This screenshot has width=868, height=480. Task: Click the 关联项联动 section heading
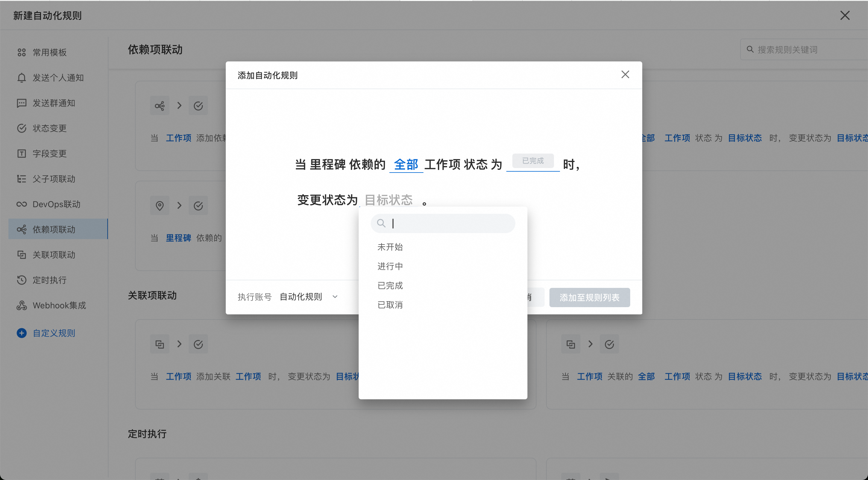point(152,295)
